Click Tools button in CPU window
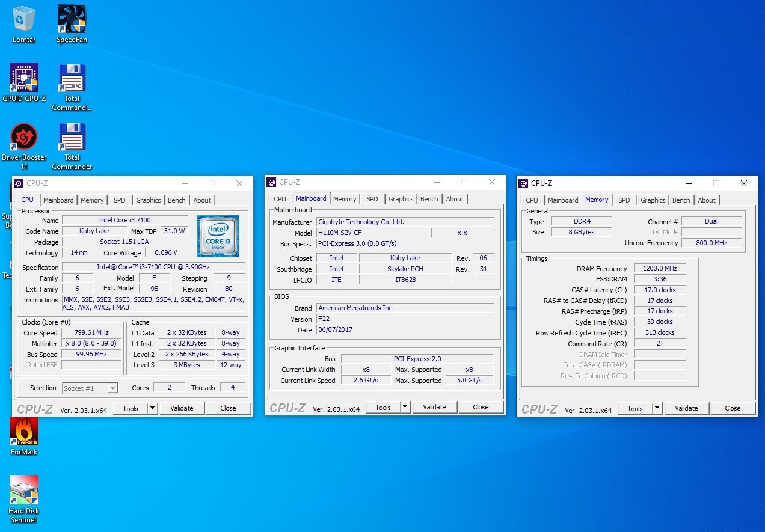 pyautogui.click(x=131, y=408)
